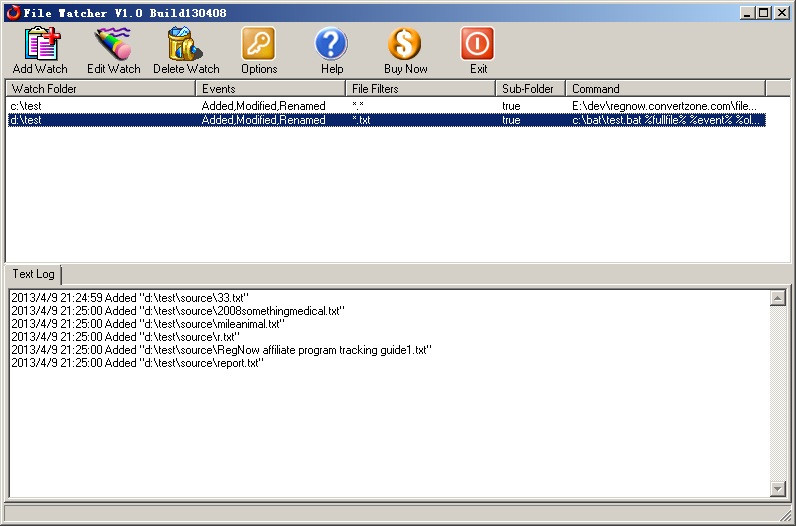Click the window resize grip corner
The height and width of the screenshot is (526, 796).
click(785, 514)
